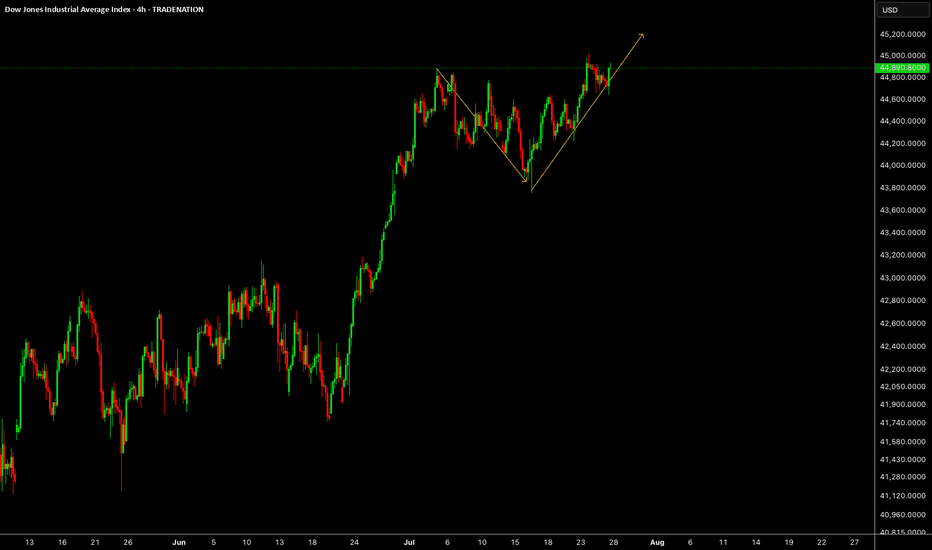Open the USD currency selector
Image resolution: width=932 pixels, height=550 pixels.
click(x=902, y=10)
